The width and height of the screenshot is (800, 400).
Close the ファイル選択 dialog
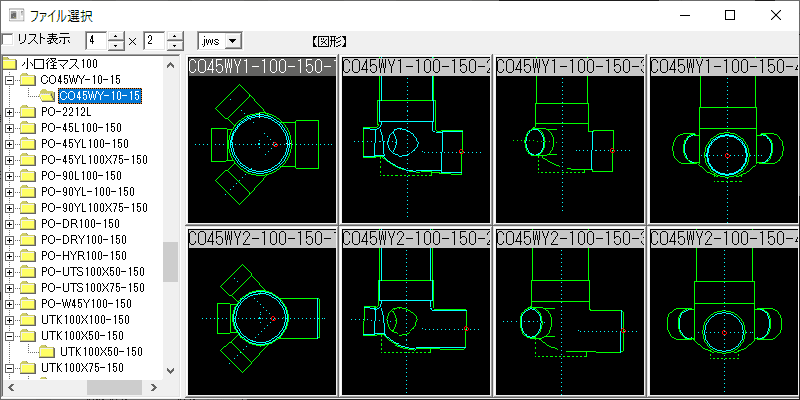(776, 15)
